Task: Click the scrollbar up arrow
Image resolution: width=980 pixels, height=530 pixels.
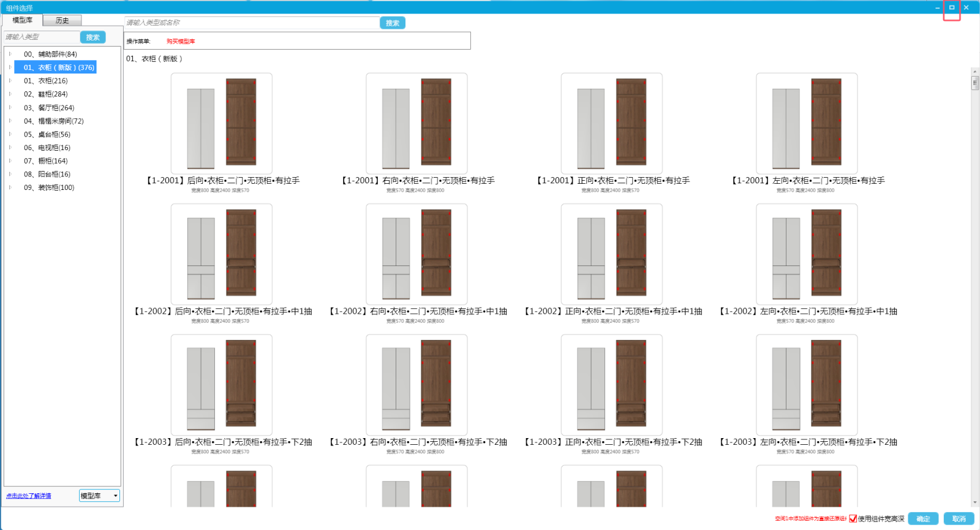Action: pos(974,72)
